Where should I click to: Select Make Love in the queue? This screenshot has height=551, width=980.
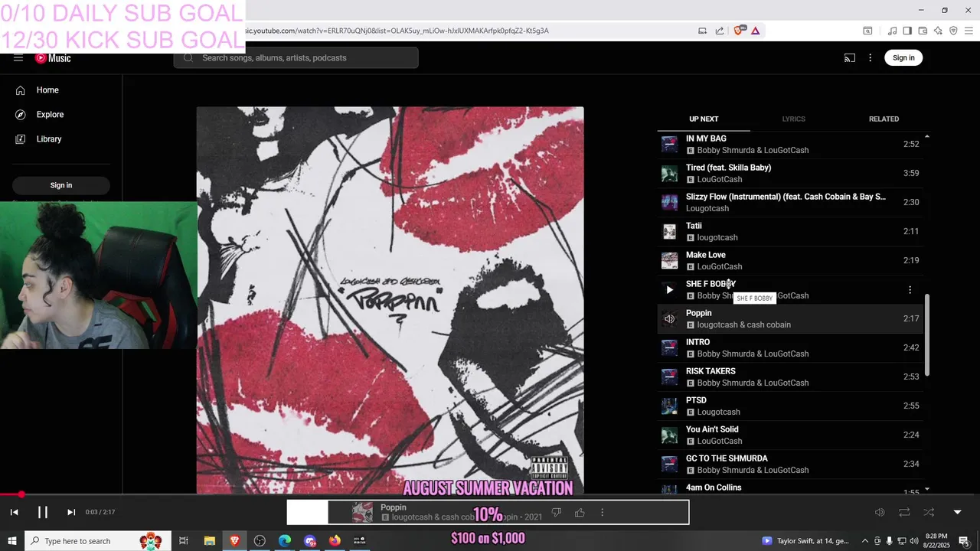[790, 260]
